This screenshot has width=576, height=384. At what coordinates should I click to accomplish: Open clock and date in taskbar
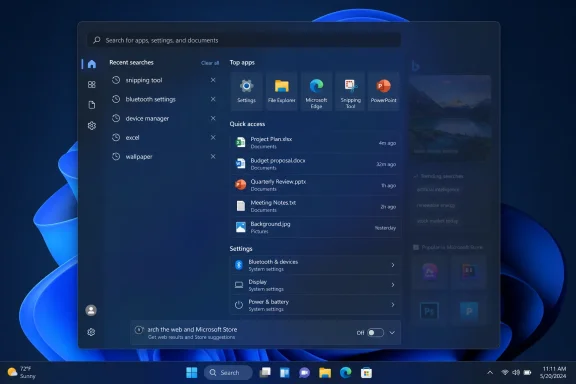[x=553, y=373]
